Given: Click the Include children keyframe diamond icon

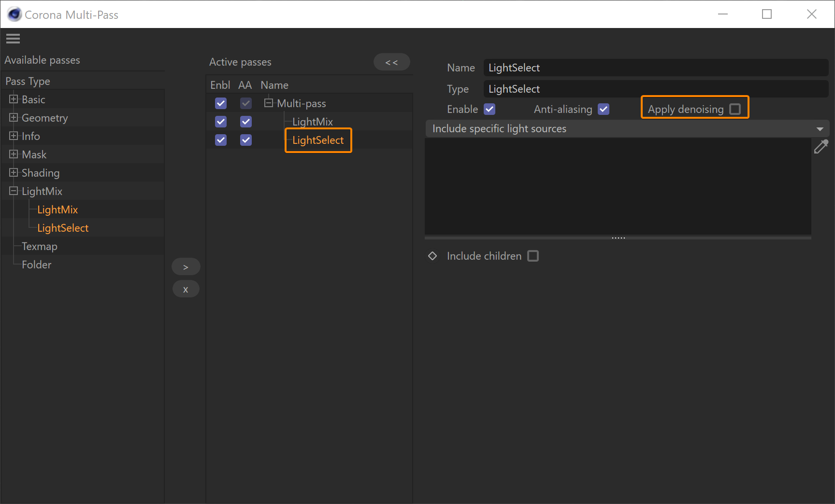Looking at the screenshot, I should (432, 256).
